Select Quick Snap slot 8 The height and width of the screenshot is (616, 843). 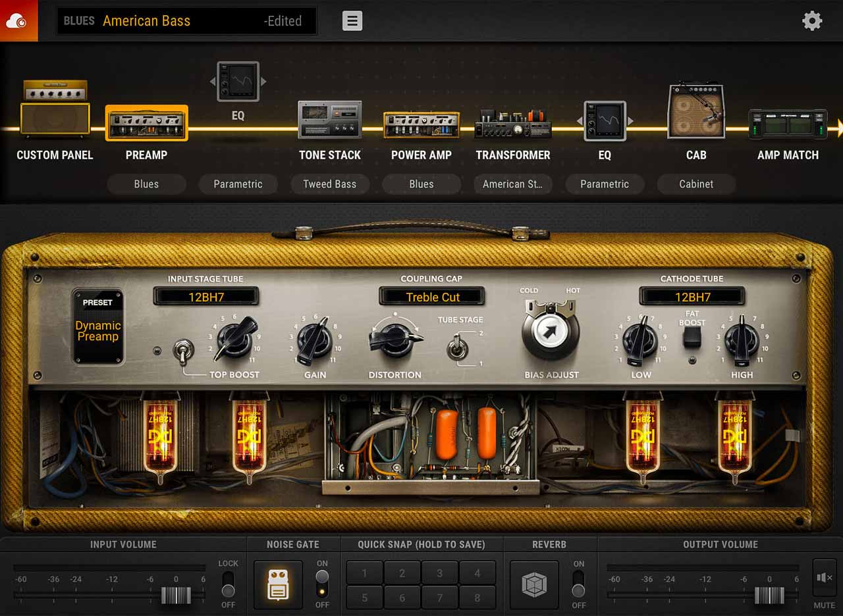pos(477,598)
